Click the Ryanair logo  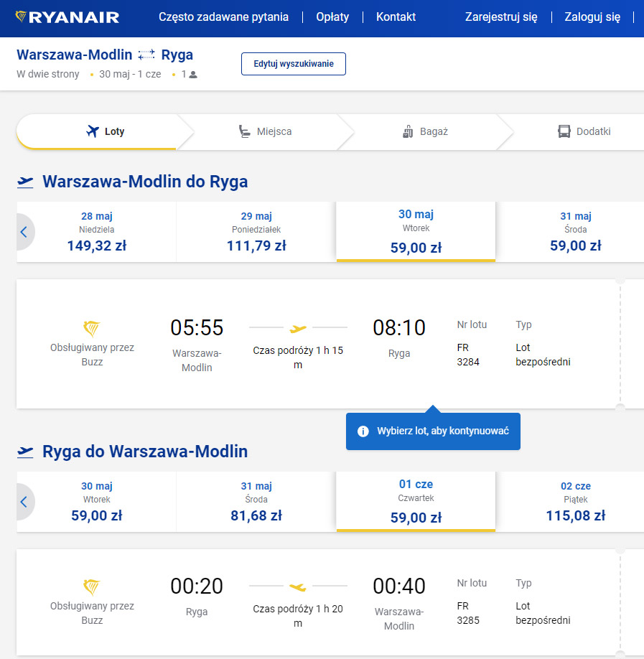tap(67, 17)
